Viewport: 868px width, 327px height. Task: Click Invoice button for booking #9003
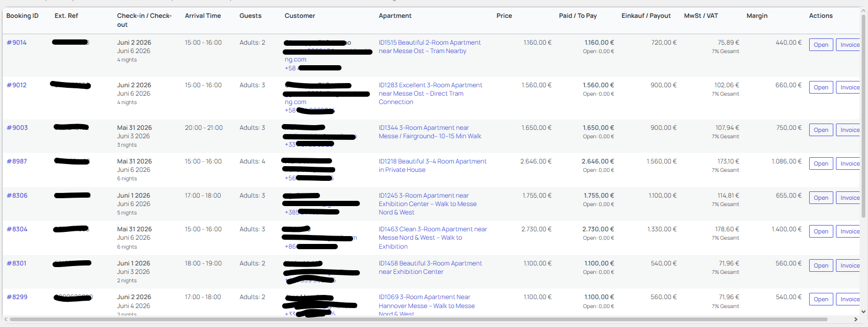[849, 130]
